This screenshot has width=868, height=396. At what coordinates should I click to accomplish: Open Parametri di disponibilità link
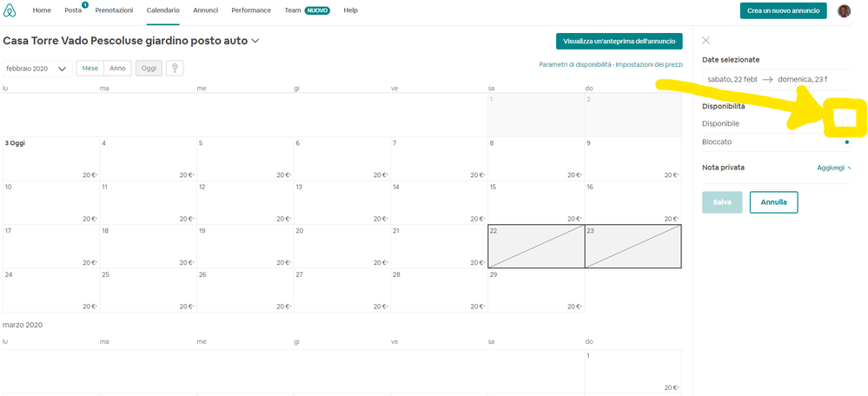tap(575, 65)
